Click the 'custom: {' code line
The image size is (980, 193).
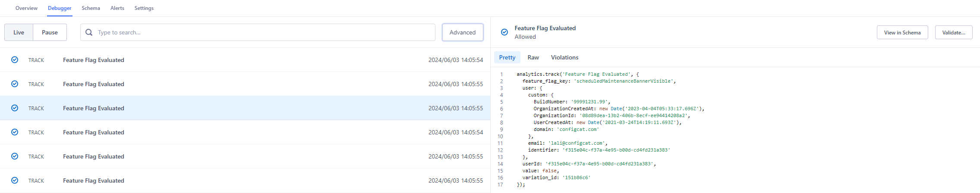tap(541, 95)
